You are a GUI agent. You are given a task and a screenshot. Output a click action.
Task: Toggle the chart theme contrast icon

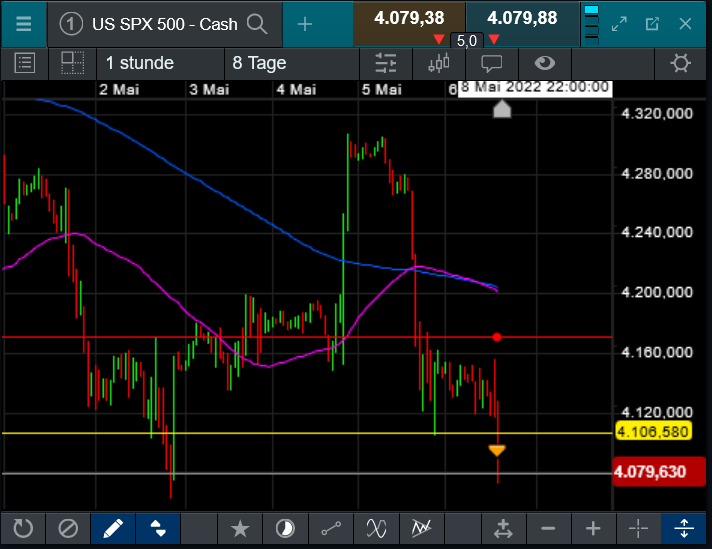[x=285, y=529]
